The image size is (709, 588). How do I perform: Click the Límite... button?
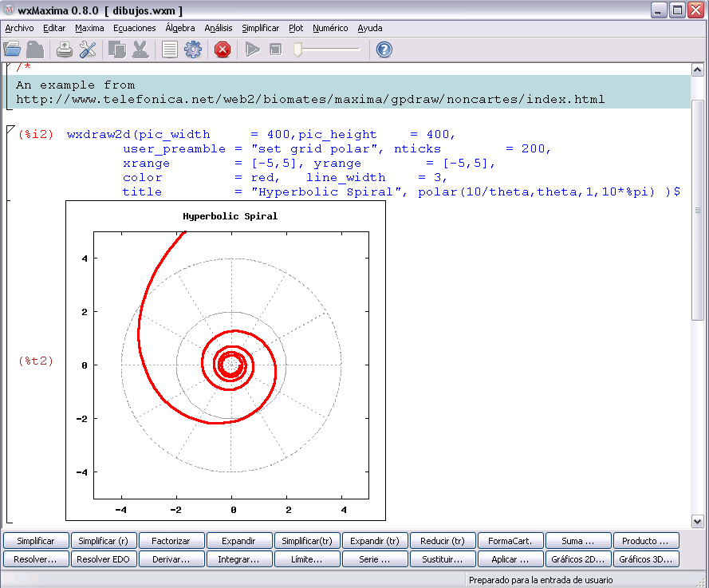tap(307, 559)
